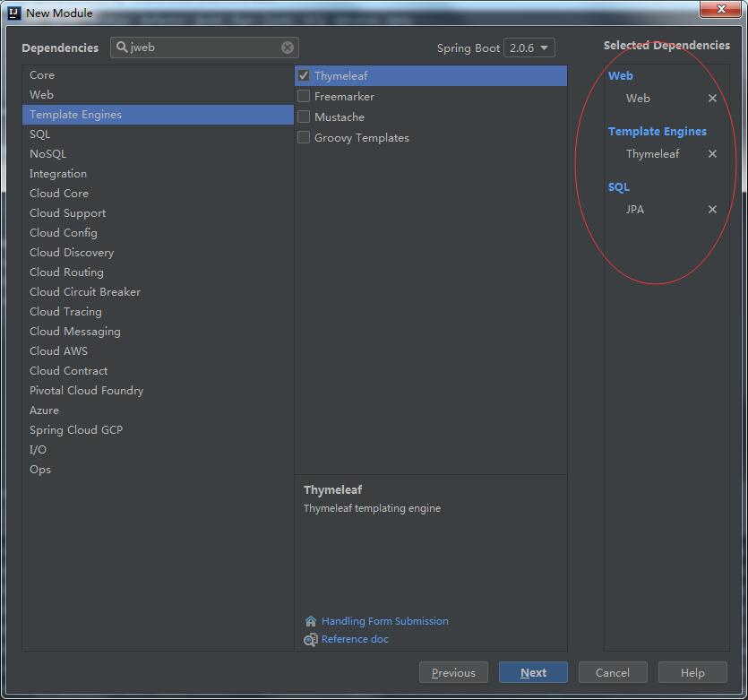Tick the Groovy Templates checkbox
The image size is (748, 700).
pyautogui.click(x=304, y=137)
